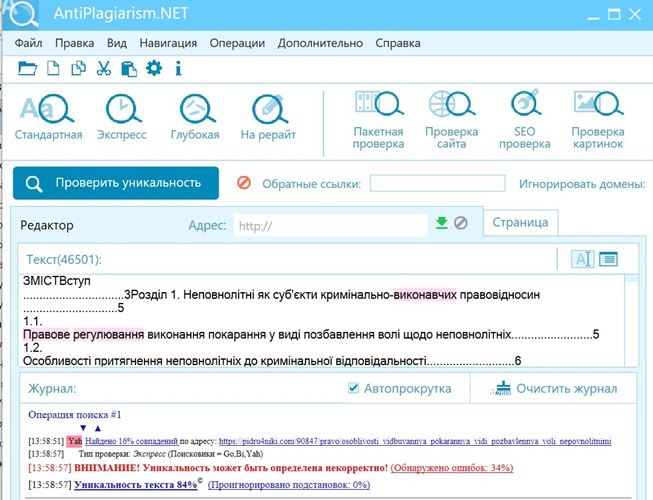
Task: Click the Операция поиска #1 heading
Action: [x=75, y=415]
